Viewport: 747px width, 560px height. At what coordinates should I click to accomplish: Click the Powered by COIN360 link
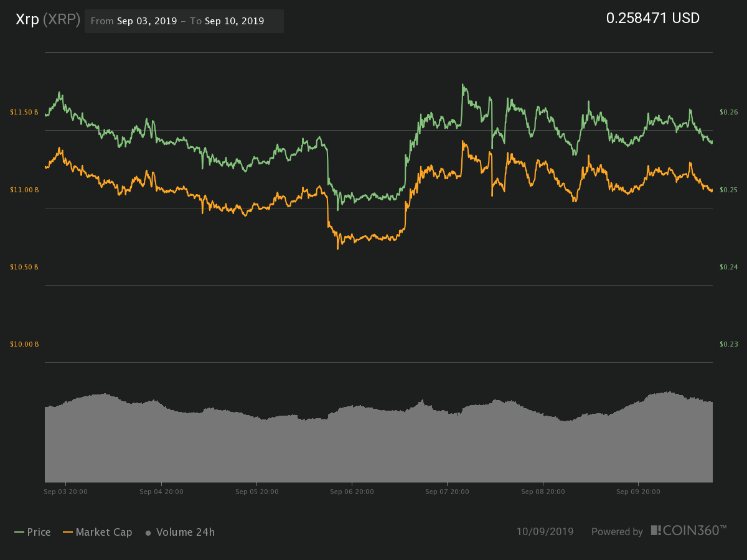pos(659,531)
